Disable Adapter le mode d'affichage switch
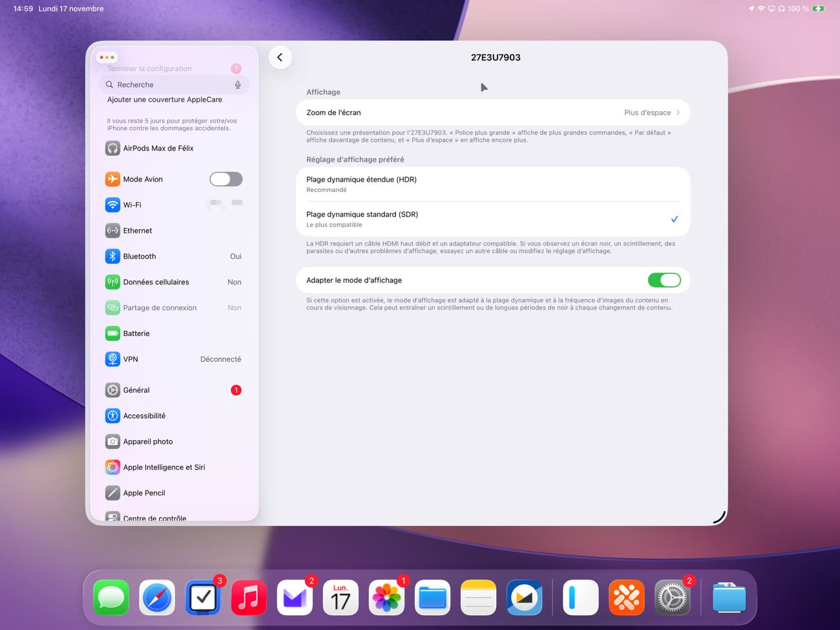The image size is (840, 630). 664,280
